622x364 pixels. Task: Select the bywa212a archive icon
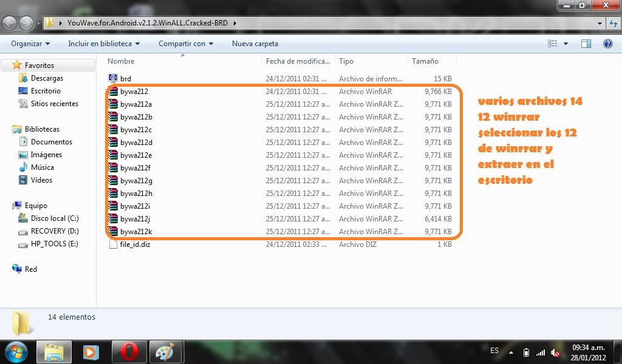(113, 104)
